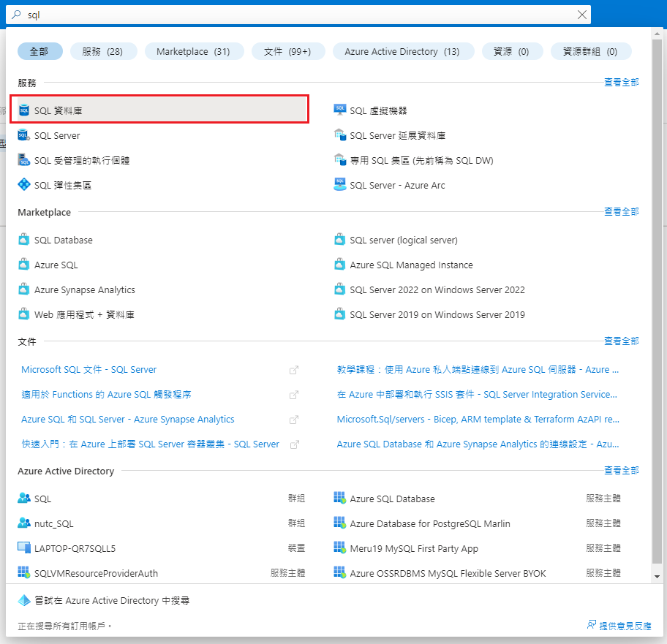The width and height of the screenshot is (667, 644).
Task: Clear the search box with X
Action: pos(581,15)
